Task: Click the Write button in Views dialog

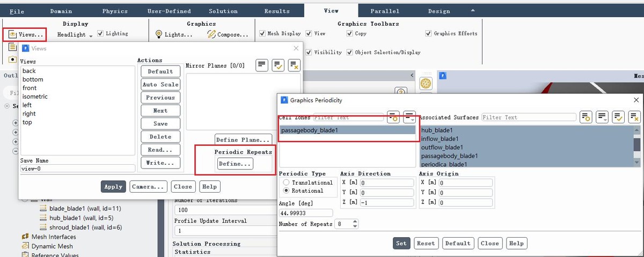Action: (x=160, y=163)
